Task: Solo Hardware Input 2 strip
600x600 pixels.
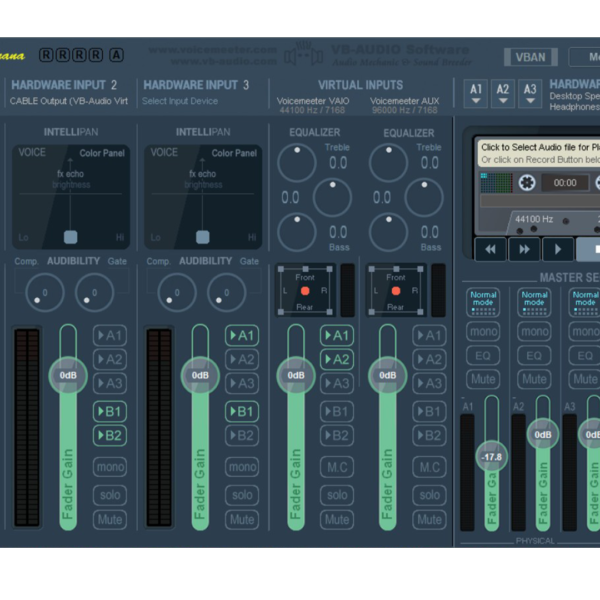Action: [x=110, y=495]
